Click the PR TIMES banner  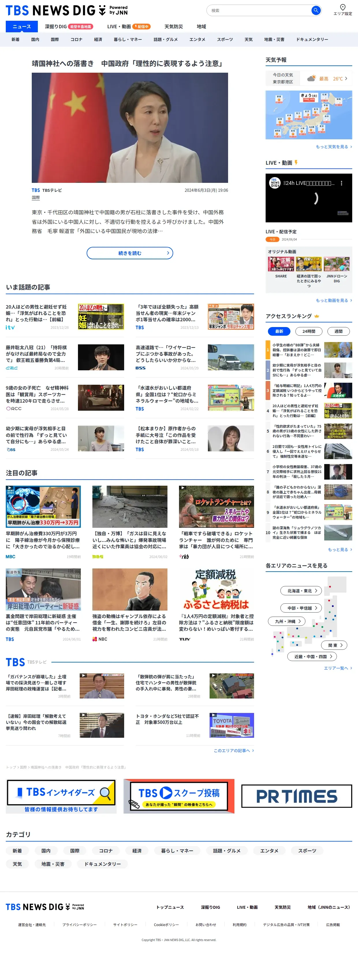297,796
